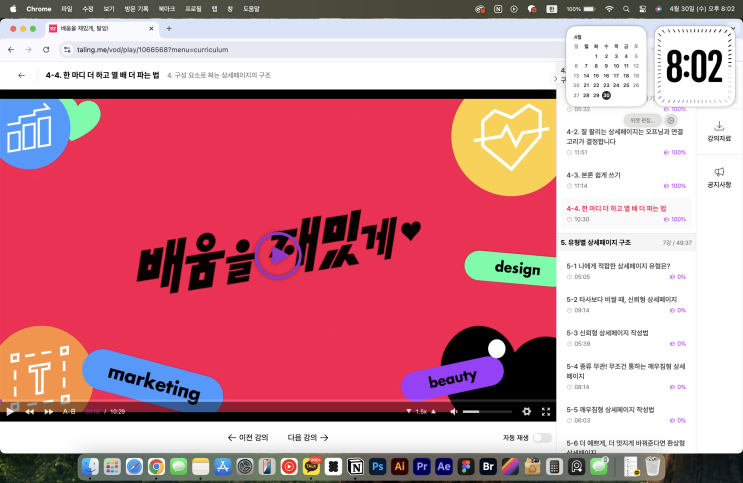Toggle the 자동 재생 auto-play switch
This screenshot has height=483, width=743.
tap(542, 437)
